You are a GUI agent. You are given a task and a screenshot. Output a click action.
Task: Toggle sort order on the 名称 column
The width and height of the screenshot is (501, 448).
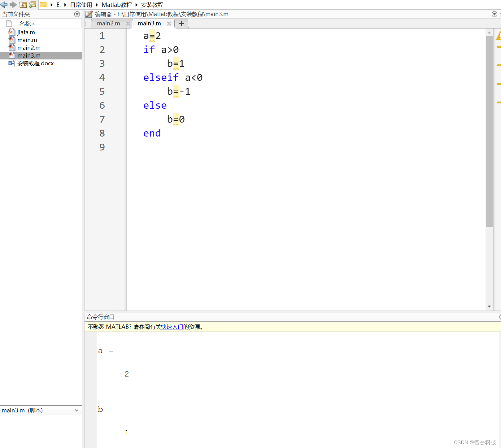26,24
